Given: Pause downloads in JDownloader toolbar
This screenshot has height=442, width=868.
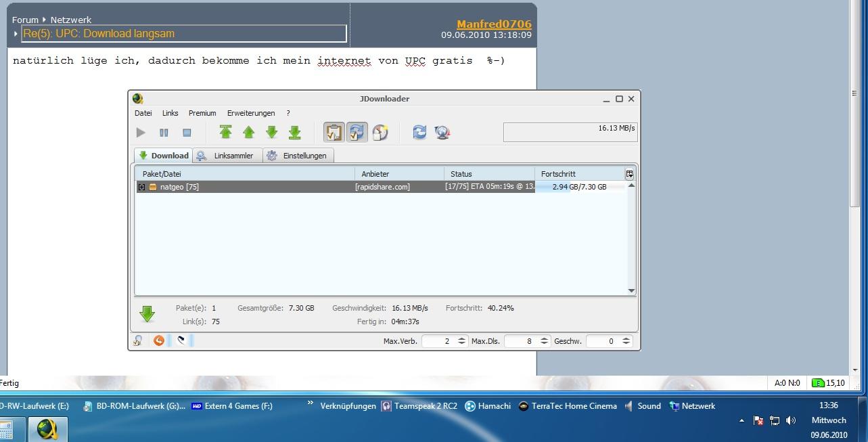Looking at the screenshot, I should 164,133.
